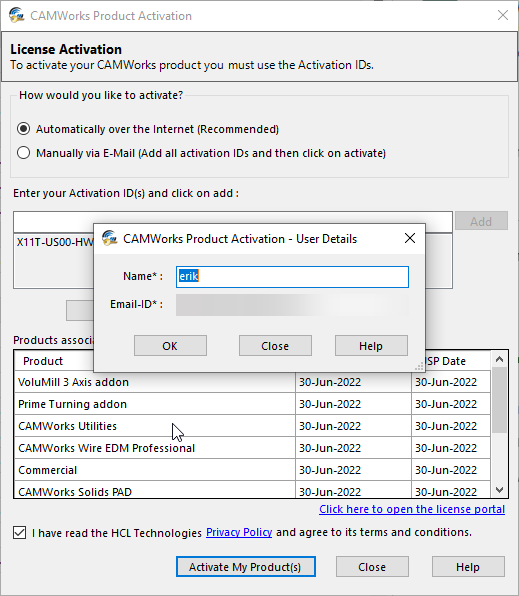Click the scroll down arrow in product list

pyautogui.click(x=499, y=490)
